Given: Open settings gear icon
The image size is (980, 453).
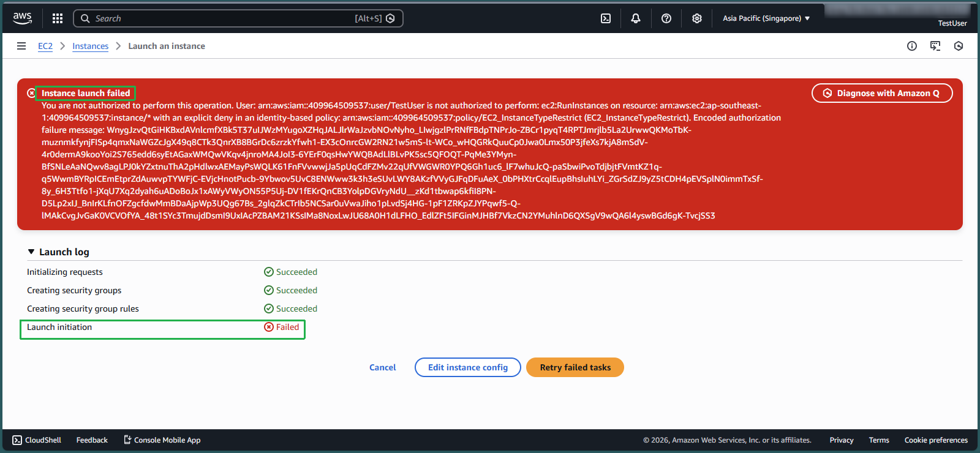Looking at the screenshot, I should (697, 18).
